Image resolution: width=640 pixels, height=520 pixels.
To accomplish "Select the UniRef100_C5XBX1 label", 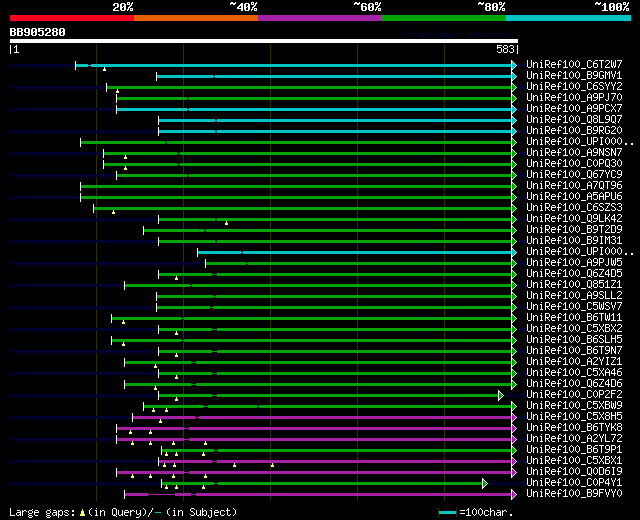I will click(x=574, y=461).
